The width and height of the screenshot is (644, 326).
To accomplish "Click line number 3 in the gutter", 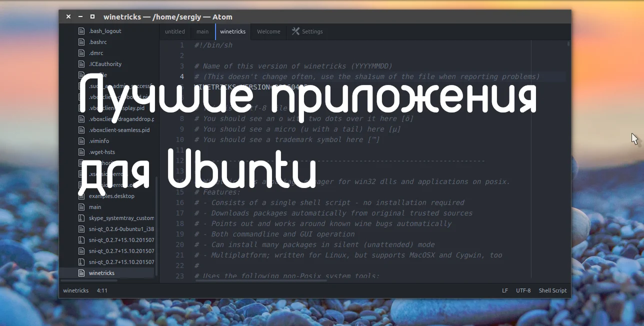I will [182, 66].
